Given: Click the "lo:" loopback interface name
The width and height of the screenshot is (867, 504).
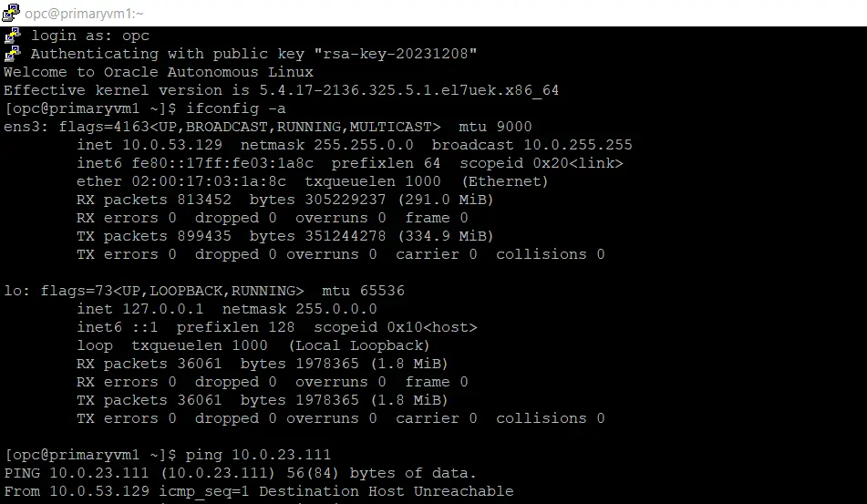Looking at the screenshot, I should tap(14, 291).
